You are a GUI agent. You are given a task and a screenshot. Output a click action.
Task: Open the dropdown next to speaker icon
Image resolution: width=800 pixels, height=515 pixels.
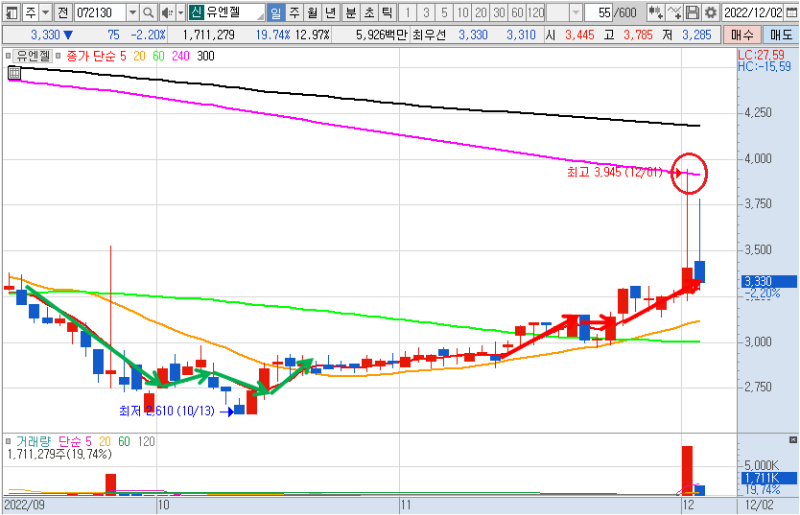tap(181, 12)
